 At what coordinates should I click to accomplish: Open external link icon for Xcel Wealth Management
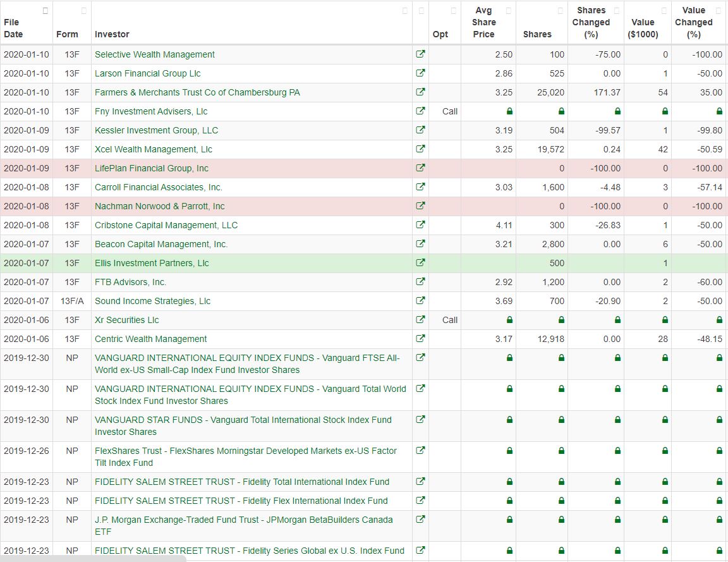tap(420, 149)
